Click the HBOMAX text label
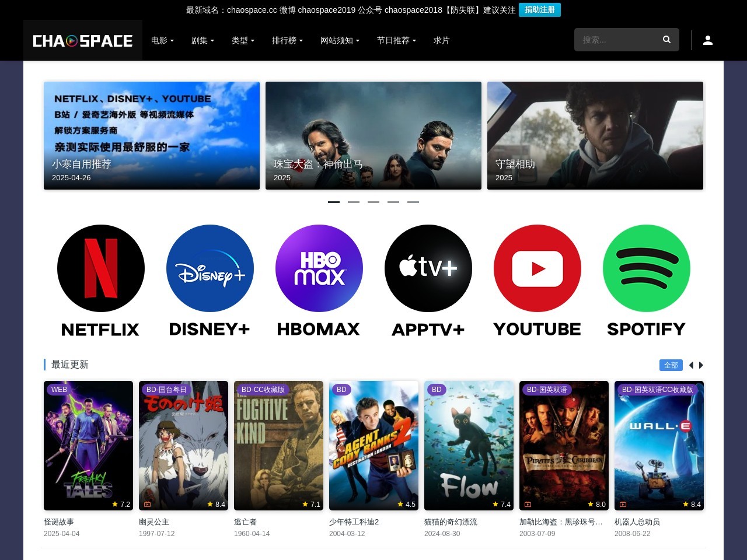 pyautogui.click(x=319, y=330)
